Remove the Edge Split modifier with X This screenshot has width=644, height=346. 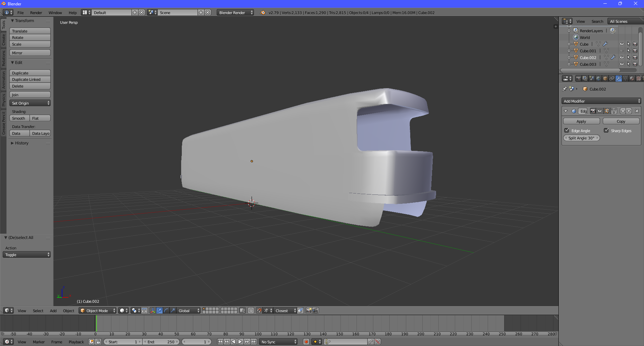[x=637, y=111]
